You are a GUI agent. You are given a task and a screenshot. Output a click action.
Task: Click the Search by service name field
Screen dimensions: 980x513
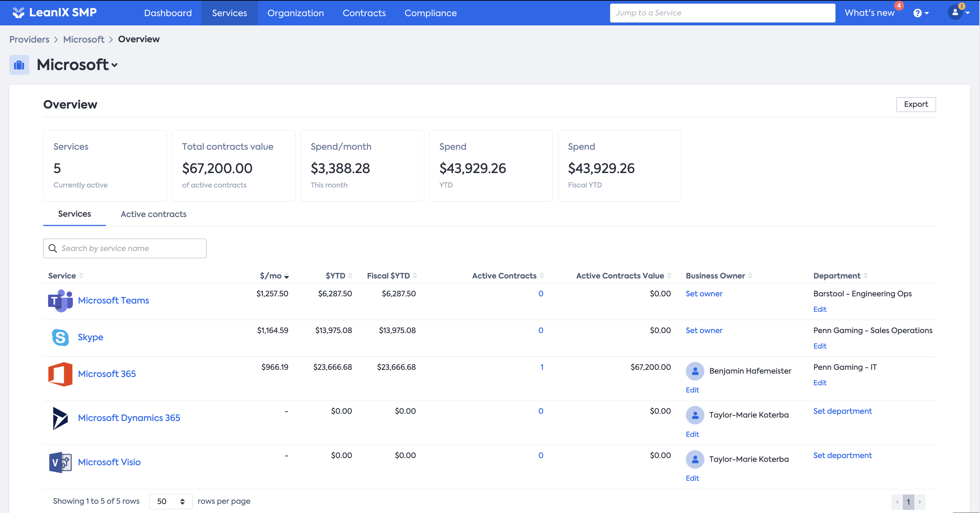pos(125,248)
